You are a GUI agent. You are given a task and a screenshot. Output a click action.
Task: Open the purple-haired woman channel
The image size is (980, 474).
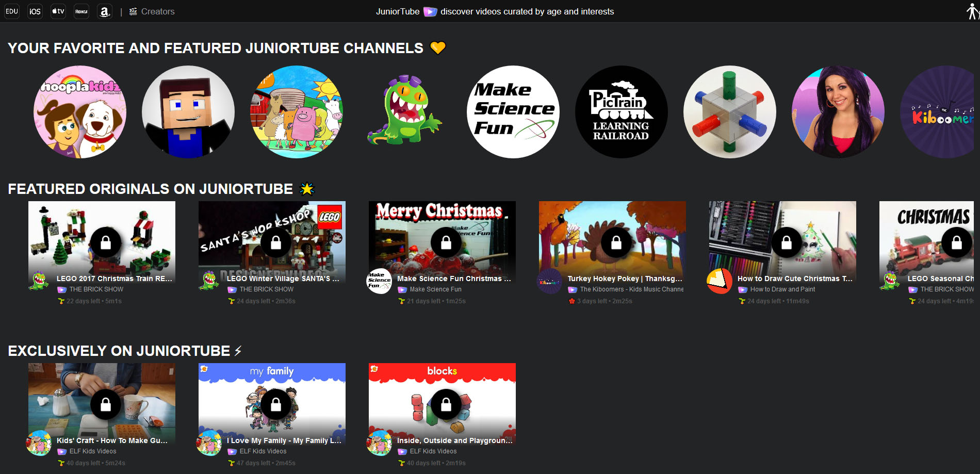[838, 112]
